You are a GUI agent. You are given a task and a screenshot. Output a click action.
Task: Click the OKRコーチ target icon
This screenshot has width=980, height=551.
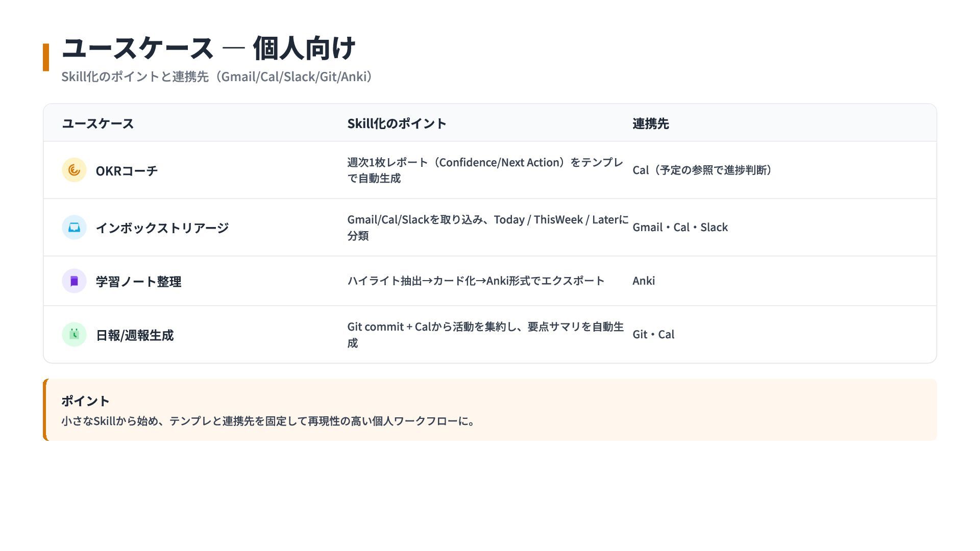pyautogui.click(x=74, y=170)
